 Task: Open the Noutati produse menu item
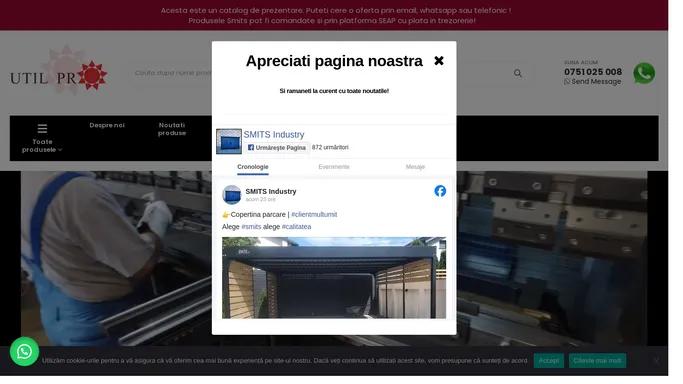(x=172, y=129)
